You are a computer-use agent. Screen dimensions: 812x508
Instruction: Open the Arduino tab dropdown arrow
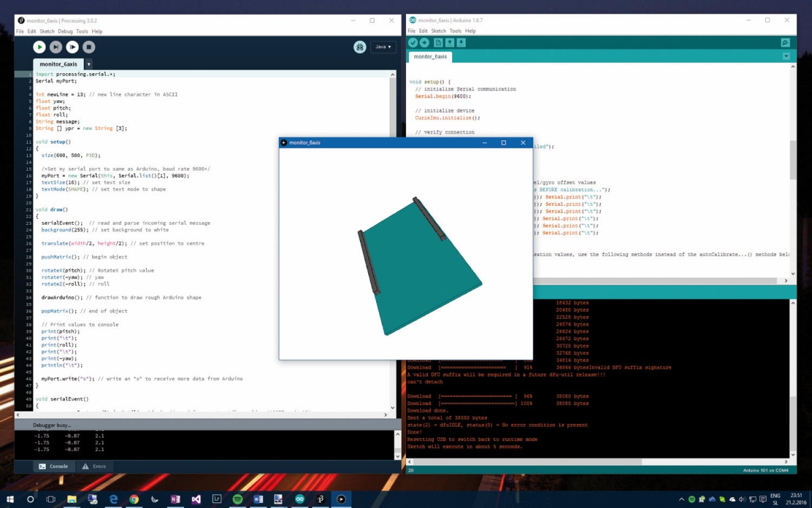point(786,56)
